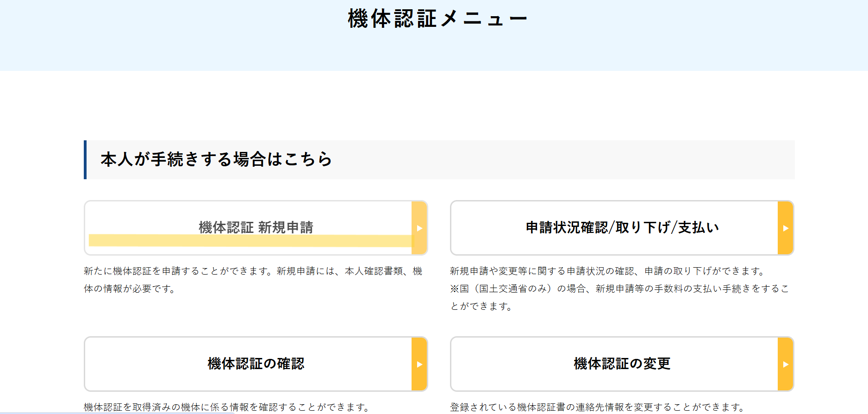
Task: Click the text 機体認証を取得済みの機体に係る情報
Action: point(227,407)
